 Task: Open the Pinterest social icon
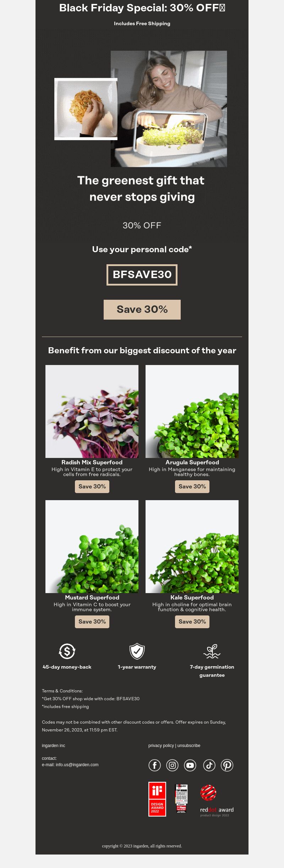(x=227, y=765)
